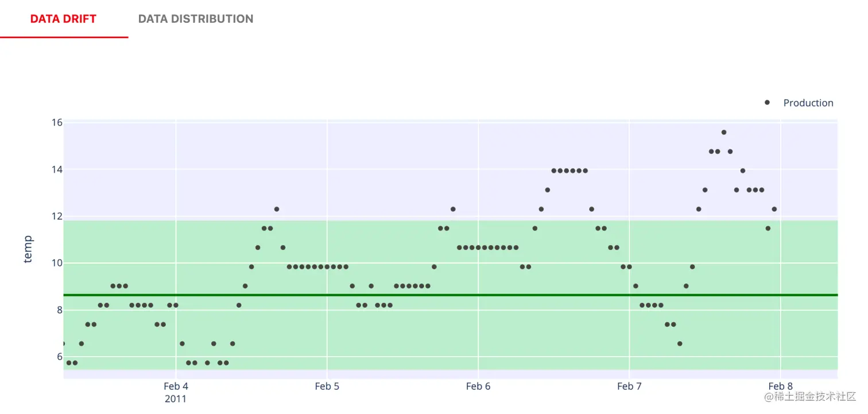Click the dark green mean line
Image resolution: width=868 pixels, height=414 pixels.
pos(402,295)
